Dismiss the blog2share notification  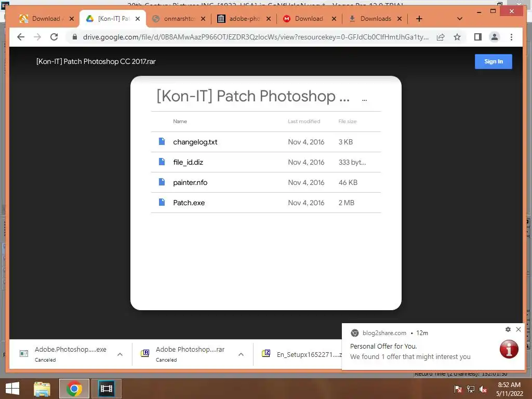point(518,329)
